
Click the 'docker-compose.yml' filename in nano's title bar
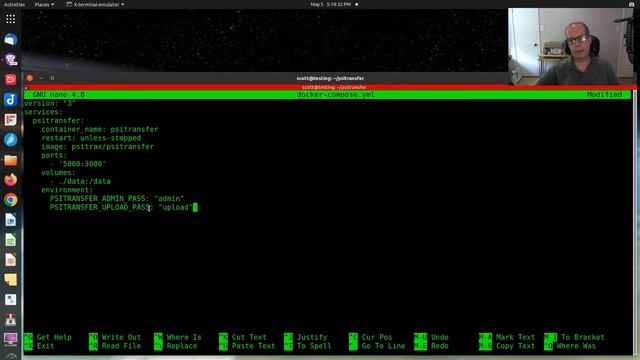pyautogui.click(x=336, y=95)
